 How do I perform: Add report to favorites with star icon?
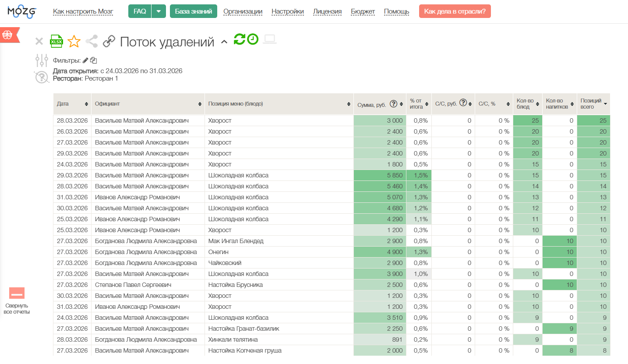(74, 42)
